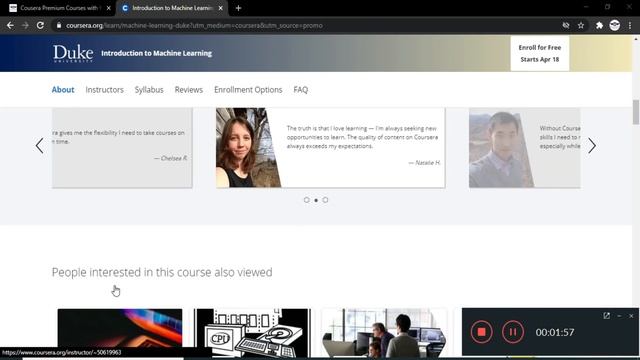Click the page vertical scrollbar thumb
The image size is (640, 360).
pos(636,112)
